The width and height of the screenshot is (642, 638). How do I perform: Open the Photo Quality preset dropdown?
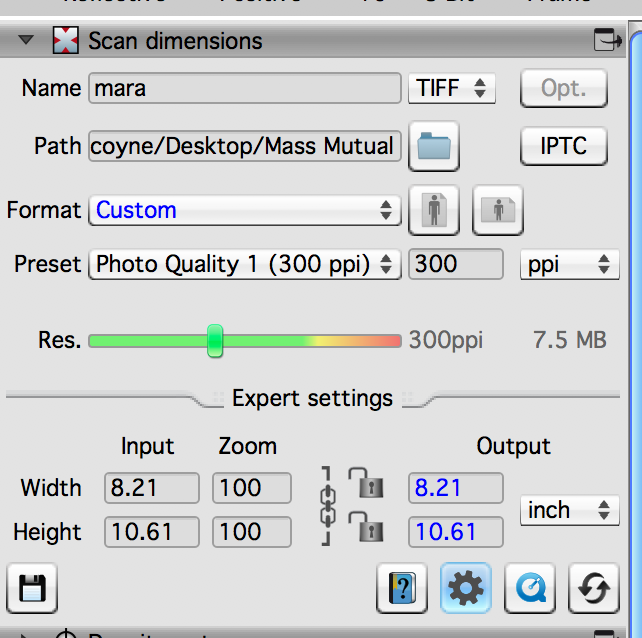tap(244, 264)
